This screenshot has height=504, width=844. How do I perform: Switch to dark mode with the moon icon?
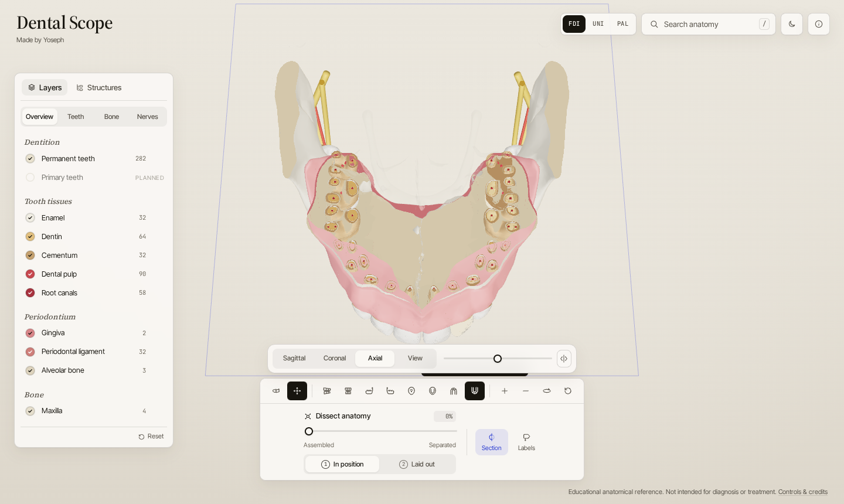[792, 24]
